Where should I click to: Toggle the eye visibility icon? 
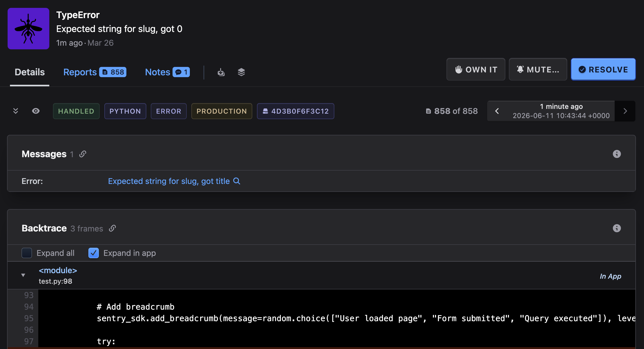pyautogui.click(x=36, y=111)
